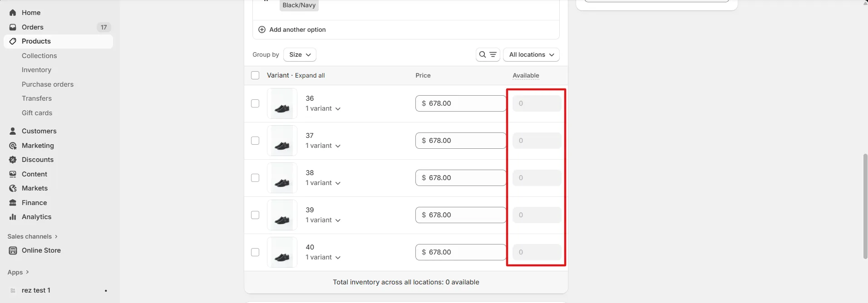Click the Markets globe icon
This screenshot has width=868, height=303.
[13, 188]
